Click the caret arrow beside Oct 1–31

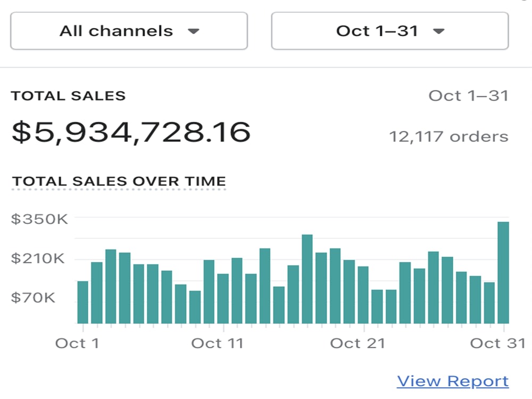pos(439,31)
